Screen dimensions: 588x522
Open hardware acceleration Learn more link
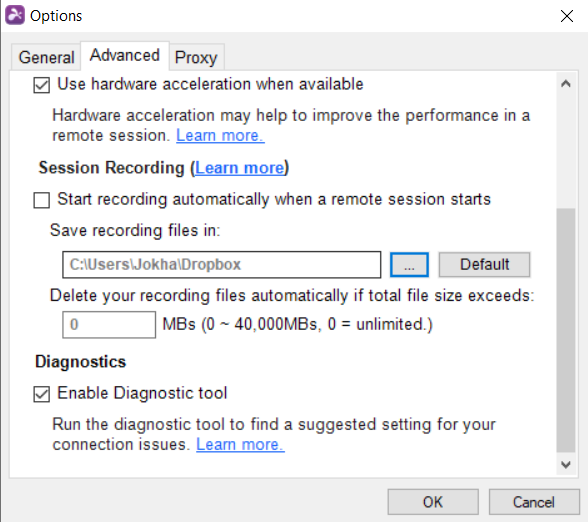pyautogui.click(x=220, y=135)
